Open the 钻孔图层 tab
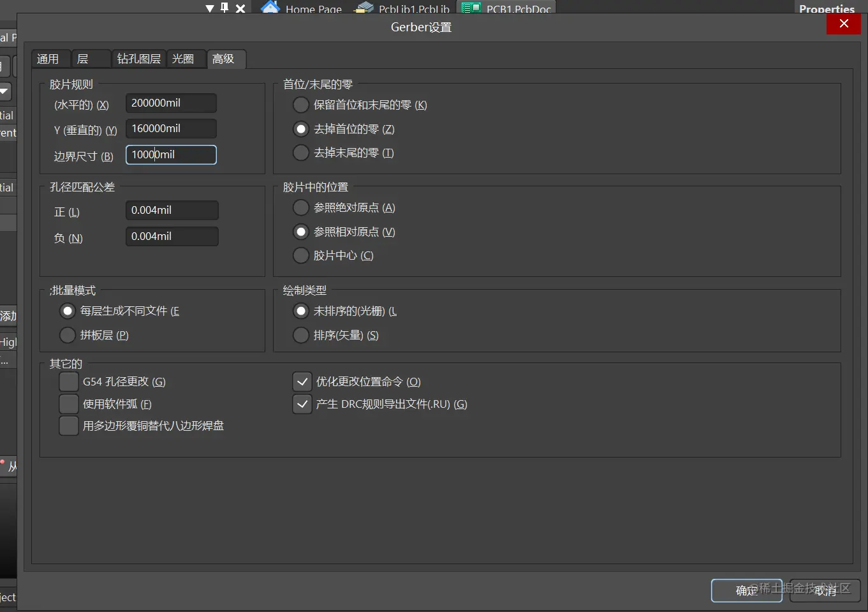This screenshot has width=868, height=612. click(x=139, y=59)
